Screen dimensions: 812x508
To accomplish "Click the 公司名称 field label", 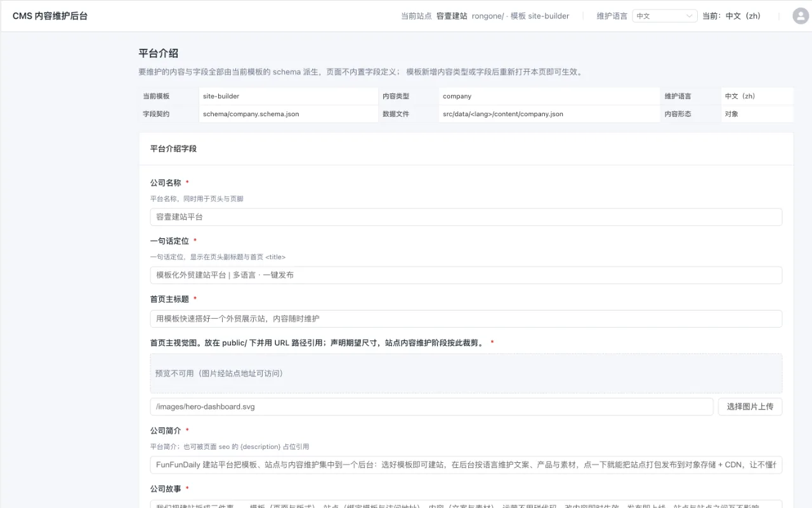I will tap(166, 183).
